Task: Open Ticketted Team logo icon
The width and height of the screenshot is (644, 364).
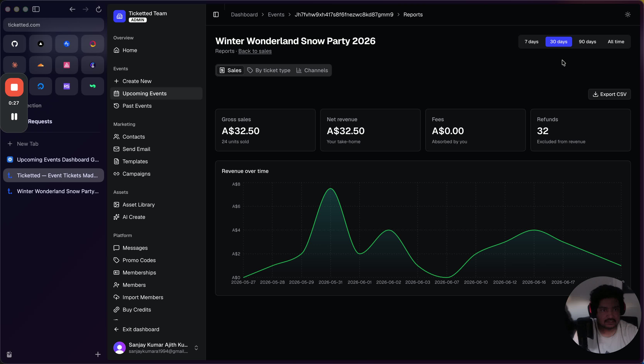Action: (120, 16)
